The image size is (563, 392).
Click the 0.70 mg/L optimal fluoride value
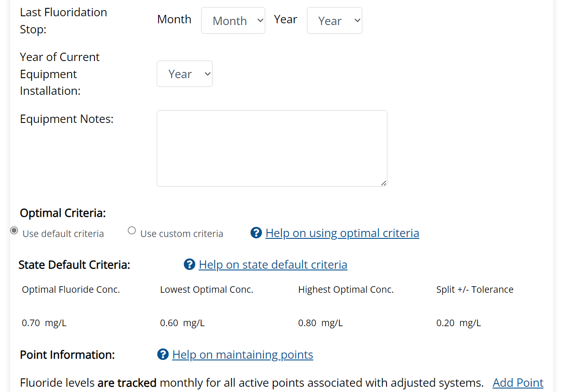pyautogui.click(x=44, y=323)
